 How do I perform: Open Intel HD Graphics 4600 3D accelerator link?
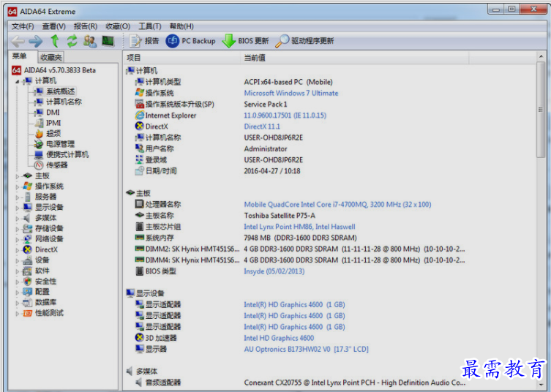[x=279, y=338]
